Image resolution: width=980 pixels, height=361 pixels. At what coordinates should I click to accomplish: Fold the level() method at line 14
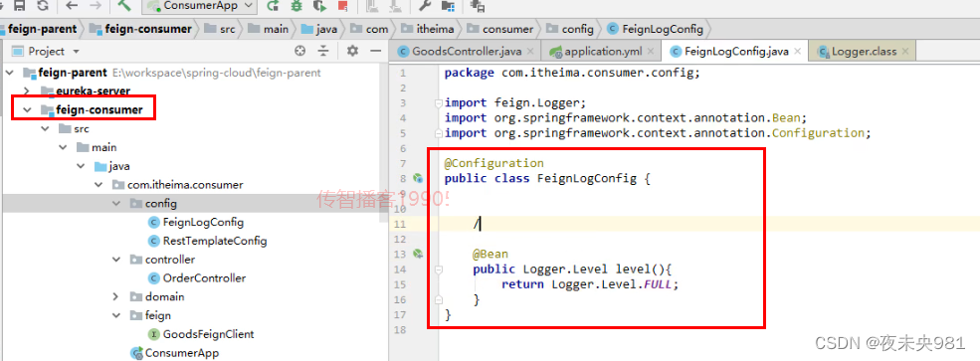click(x=439, y=270)
